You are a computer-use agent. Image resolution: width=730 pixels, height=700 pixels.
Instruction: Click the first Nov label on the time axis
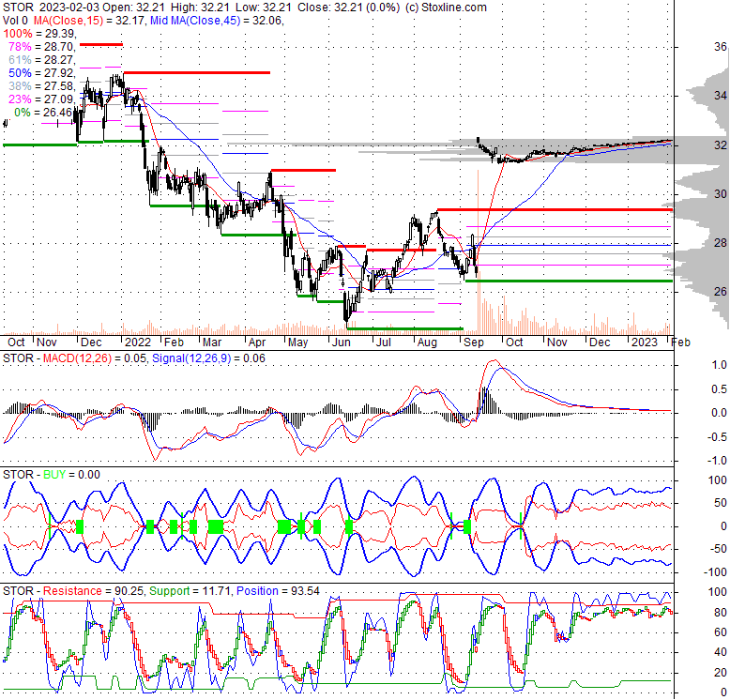(47, 342)
